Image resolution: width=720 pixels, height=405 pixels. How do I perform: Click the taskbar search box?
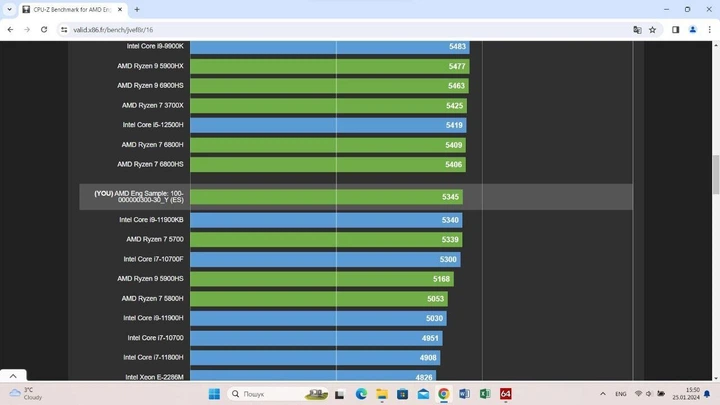[277, 394]
